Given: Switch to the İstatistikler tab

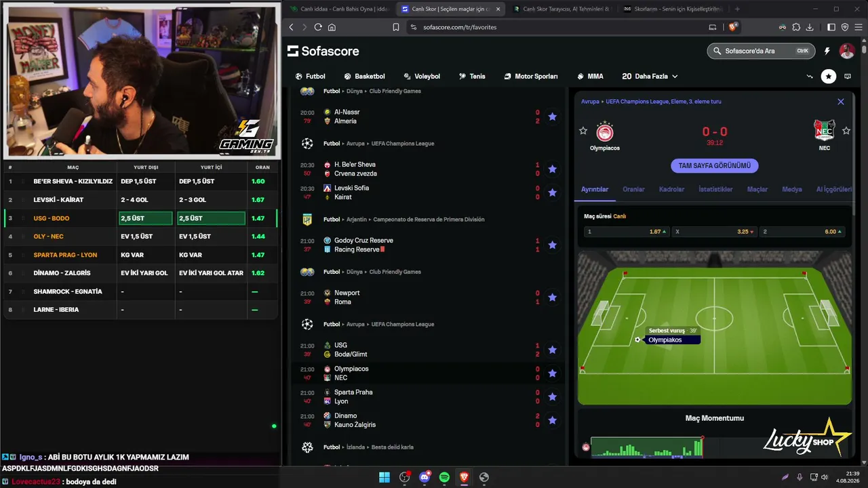Looking at the screenshot, I should click(715, 190).
